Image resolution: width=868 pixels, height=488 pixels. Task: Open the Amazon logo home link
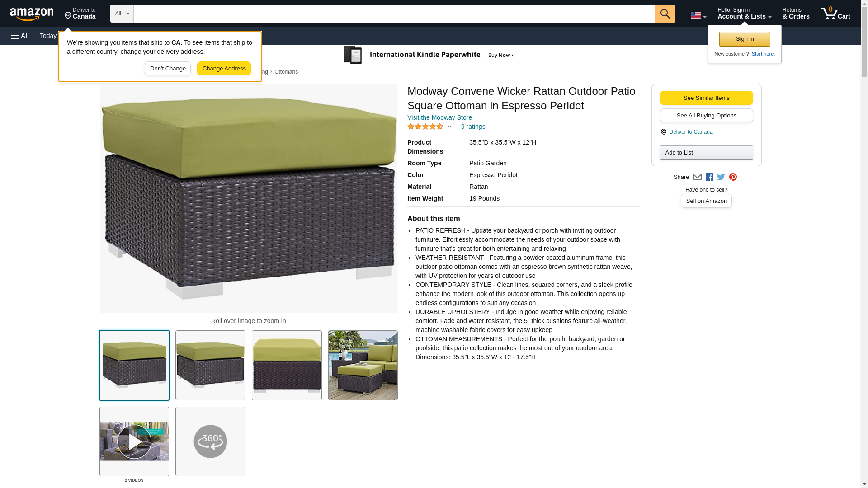click(32, 14)
